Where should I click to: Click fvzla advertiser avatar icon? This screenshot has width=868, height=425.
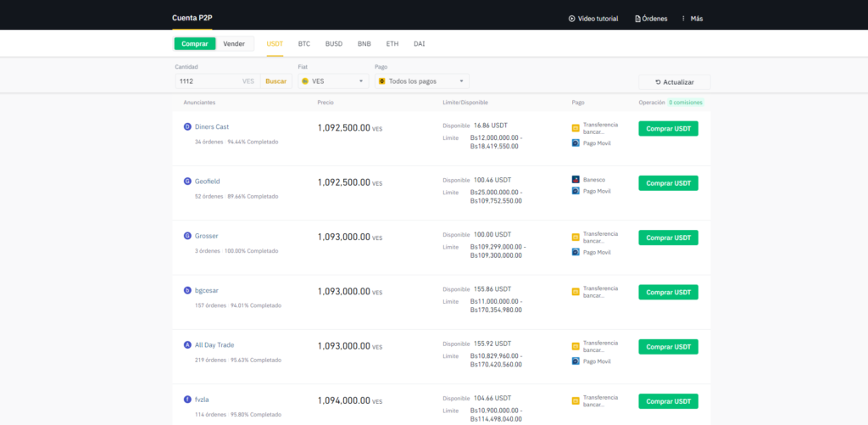(x=187, y=400)
